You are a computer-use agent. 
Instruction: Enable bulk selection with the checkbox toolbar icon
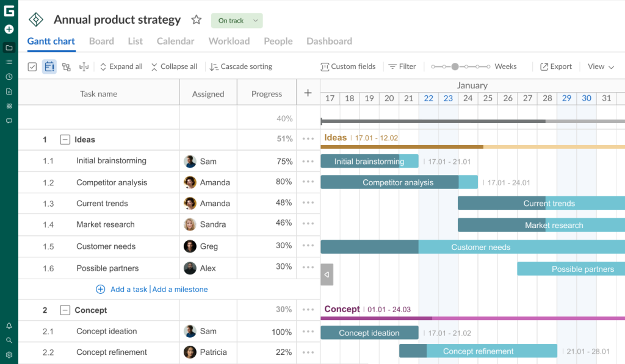pyautogui.click(x=32, y=66)
